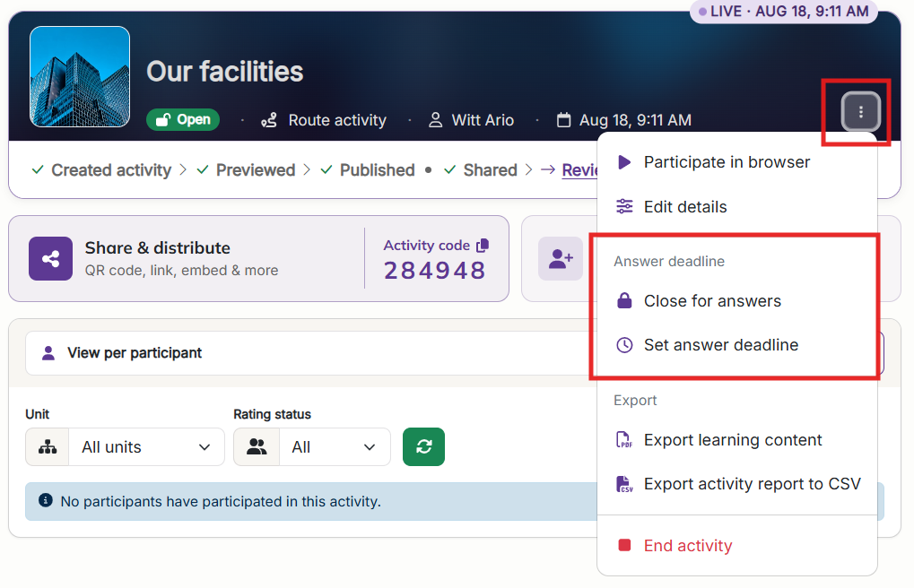Click the green Open status badge
This screenshot has height=588, width=914.
click(x=183, y=119)
